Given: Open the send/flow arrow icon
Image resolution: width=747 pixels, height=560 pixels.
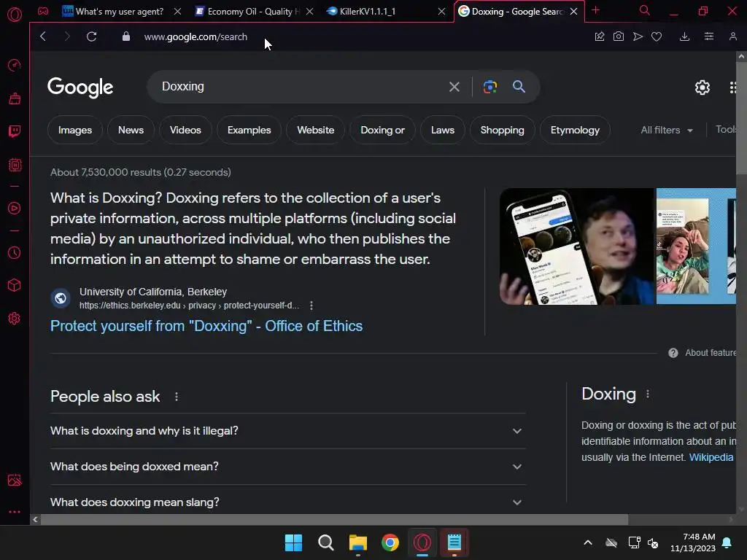Looking at the screenshot, I should pyautogui.click(x=638, y=36).
